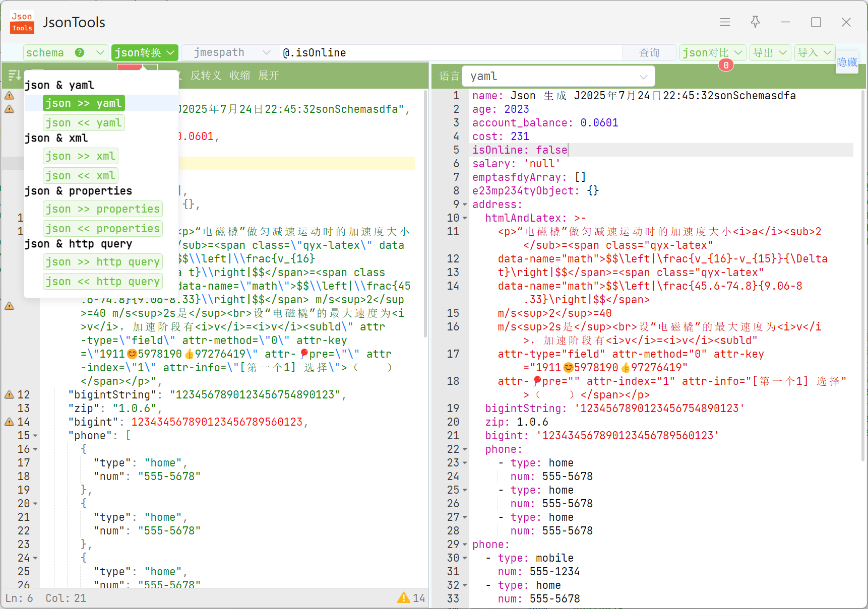The image size is (868, 609).
Task: Click 收缩 collapse in the editor toolbar
Action: click(x=240, y=76)
